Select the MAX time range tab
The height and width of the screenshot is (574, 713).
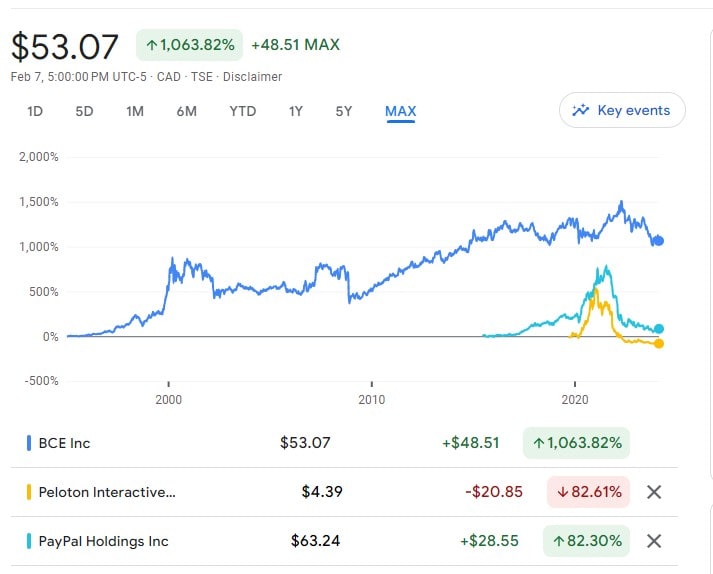[x=401, y=111]
